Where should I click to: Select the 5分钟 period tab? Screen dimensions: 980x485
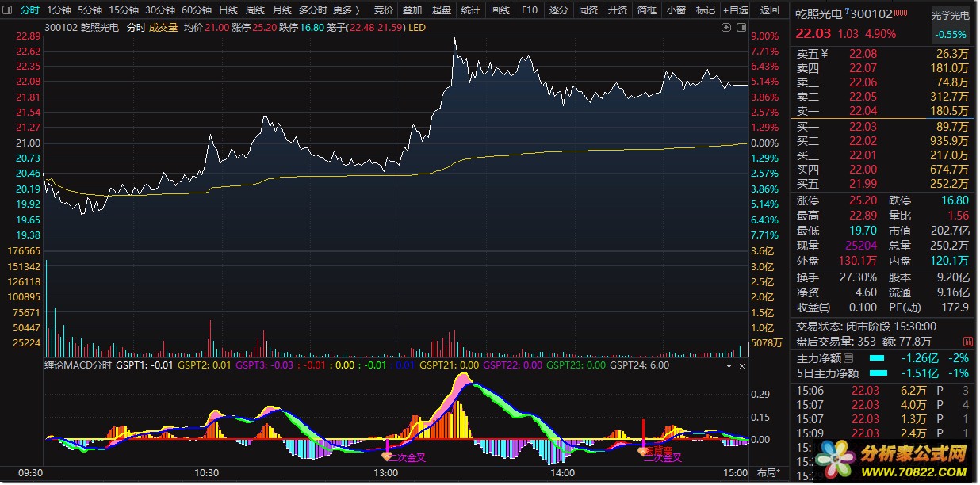pos(90,10)
